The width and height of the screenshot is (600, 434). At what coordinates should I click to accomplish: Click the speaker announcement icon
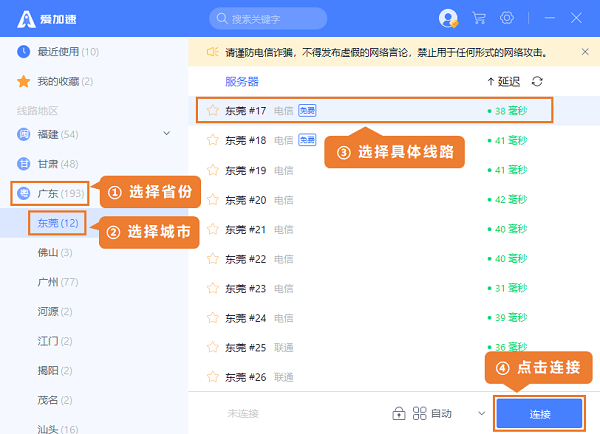[x=212, y=52]
